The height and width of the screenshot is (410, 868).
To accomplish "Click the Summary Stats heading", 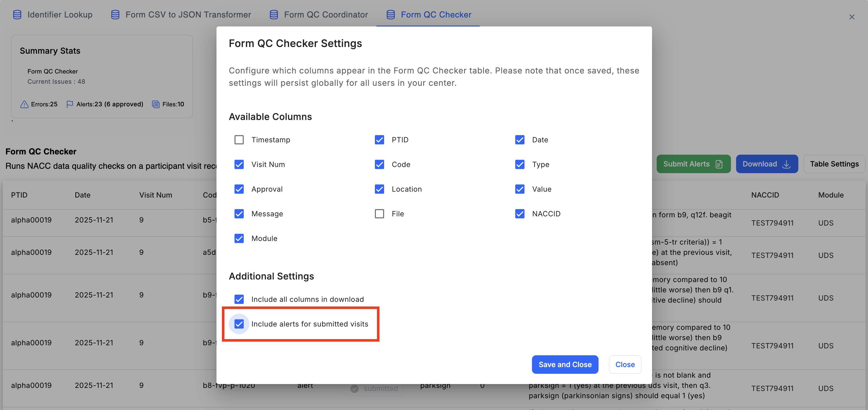I will (50, 51).
